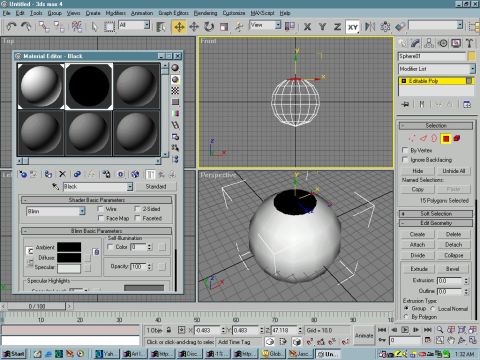Open the File menu

(x=7, y=13)
